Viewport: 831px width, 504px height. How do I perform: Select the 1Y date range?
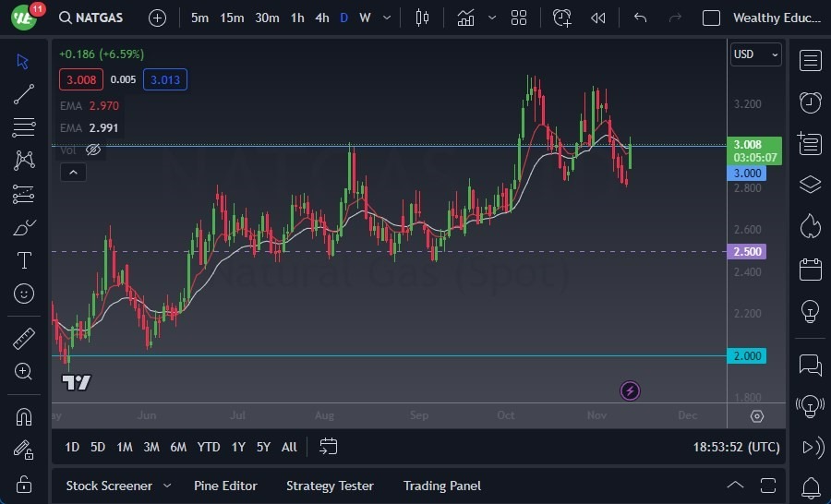(x=238, y=447)
